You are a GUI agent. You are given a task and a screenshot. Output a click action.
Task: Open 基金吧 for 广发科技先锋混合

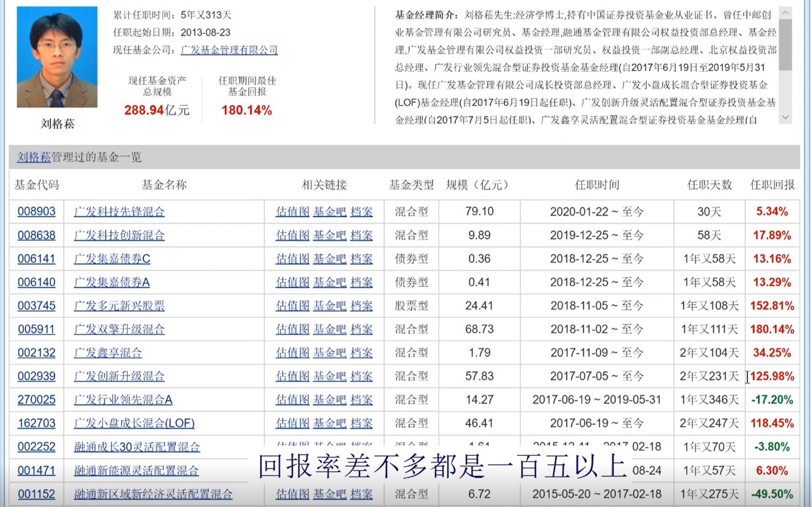[x=330, y=212]
